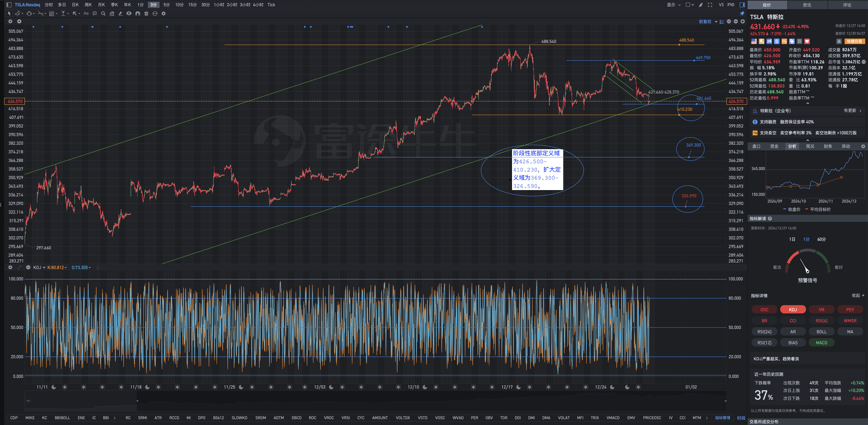Click the Aa text annotation tool

pyautogui.click(x=86, y=13)
